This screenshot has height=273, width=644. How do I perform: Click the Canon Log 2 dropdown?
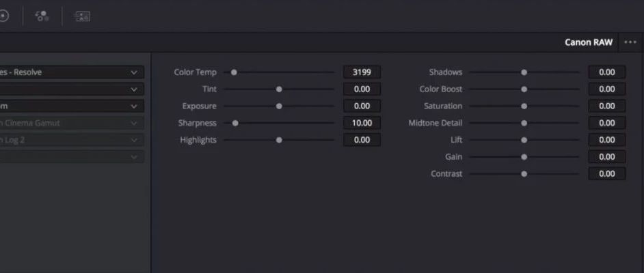(x=72, y=140)
